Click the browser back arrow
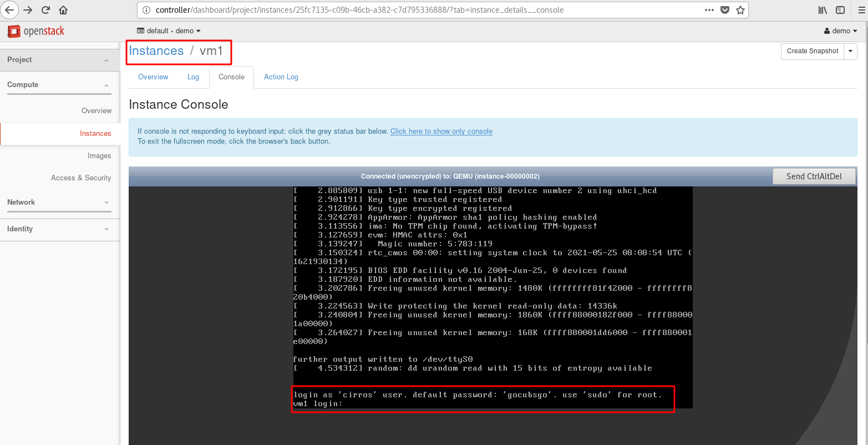868x445 pixels. pyautogui.click(x=9, y=10)
